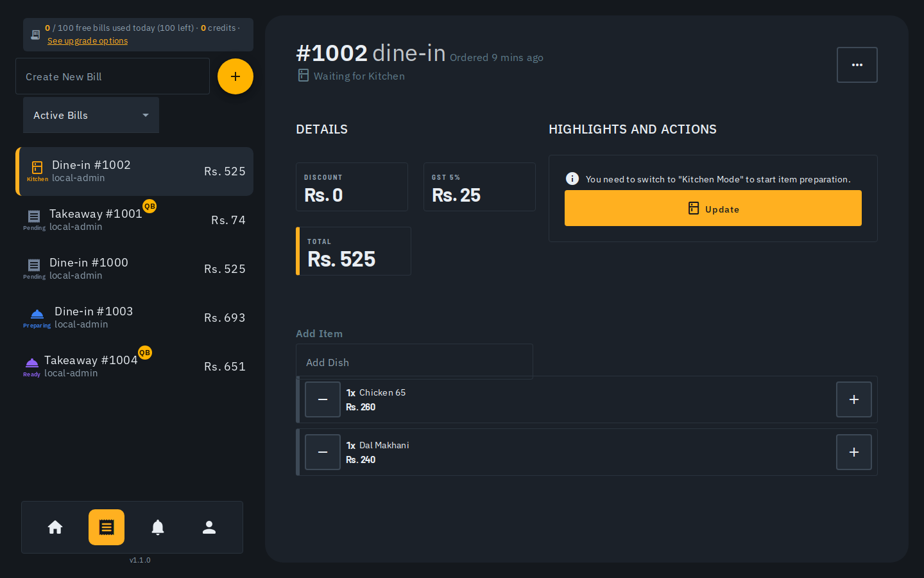Image resolution: width=924 pixels, height=578 pixels.
Task: Click the QB badge on Takeaway #1001
Action: point(150,206)
